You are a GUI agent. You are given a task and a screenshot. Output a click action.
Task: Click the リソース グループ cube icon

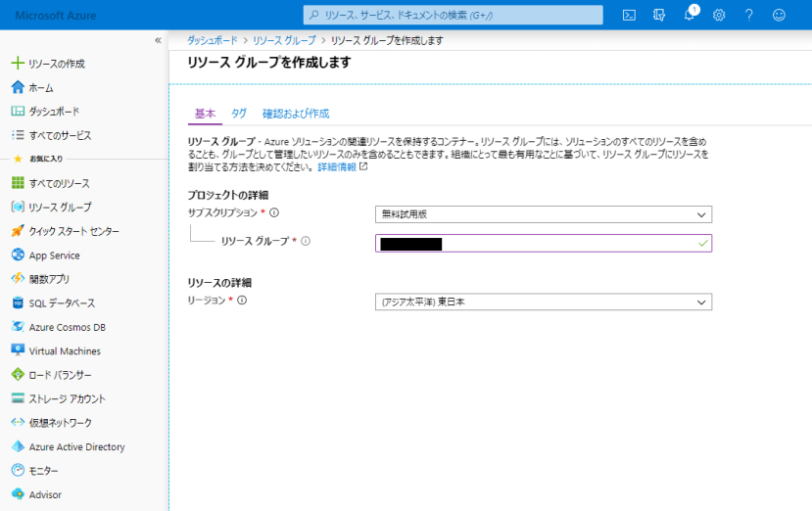click(18, 207)
